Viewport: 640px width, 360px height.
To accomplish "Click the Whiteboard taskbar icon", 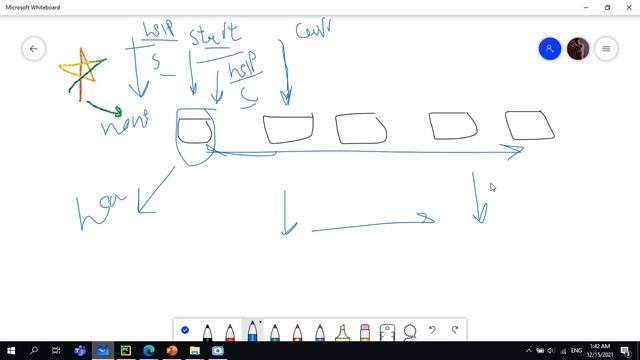I will [x=103, y=351].
